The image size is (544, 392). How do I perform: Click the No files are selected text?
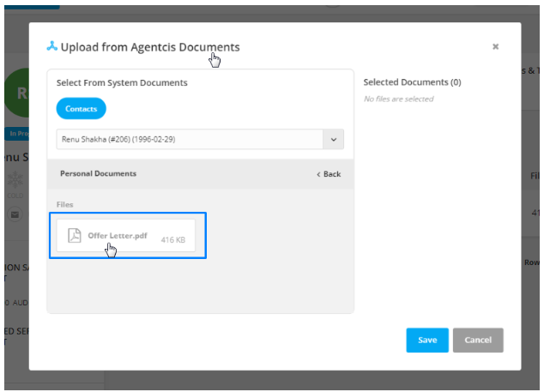click(x=399, y=100)
